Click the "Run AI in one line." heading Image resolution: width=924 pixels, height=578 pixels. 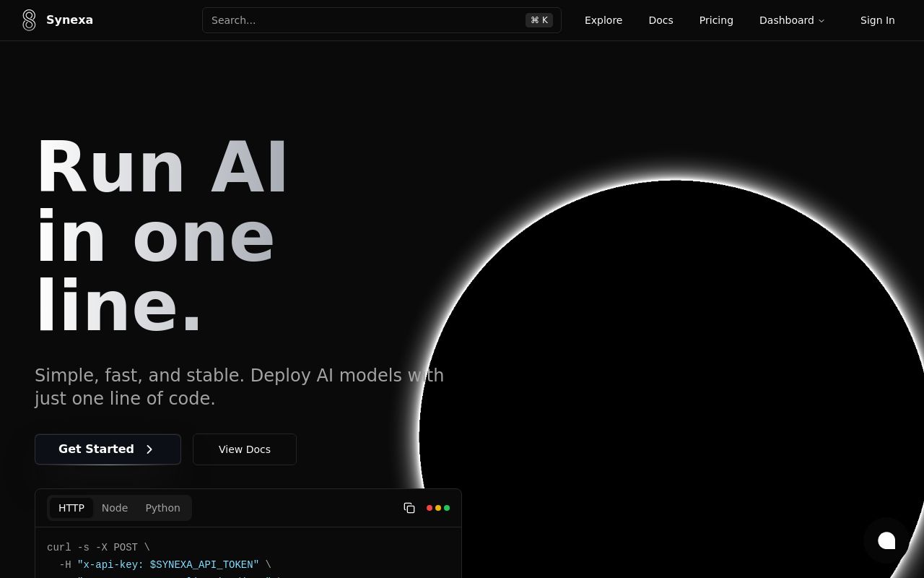pos(162,236)
